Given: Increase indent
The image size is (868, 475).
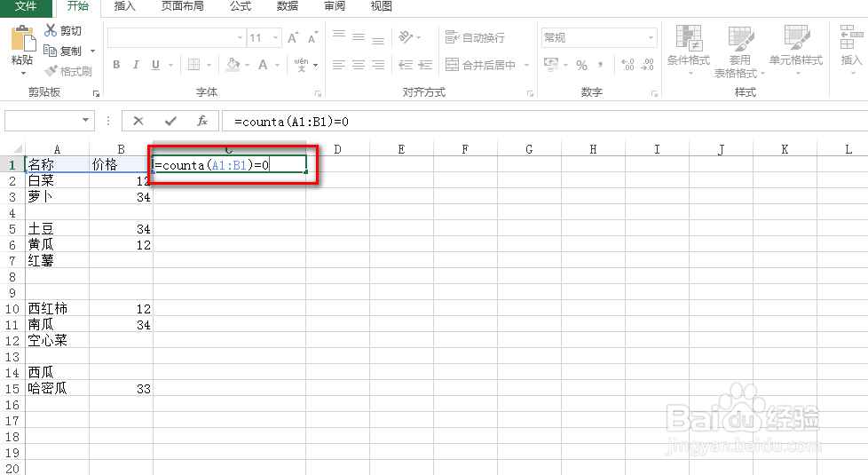Looking at the screenshot, I should (425, 65).
